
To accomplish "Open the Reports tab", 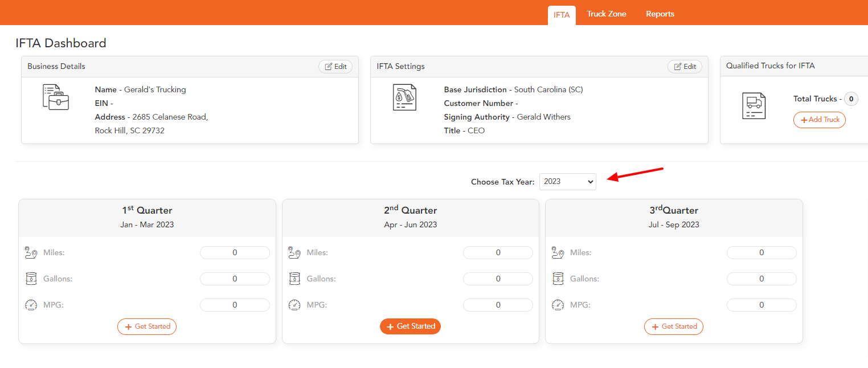I will pos(660,14).
